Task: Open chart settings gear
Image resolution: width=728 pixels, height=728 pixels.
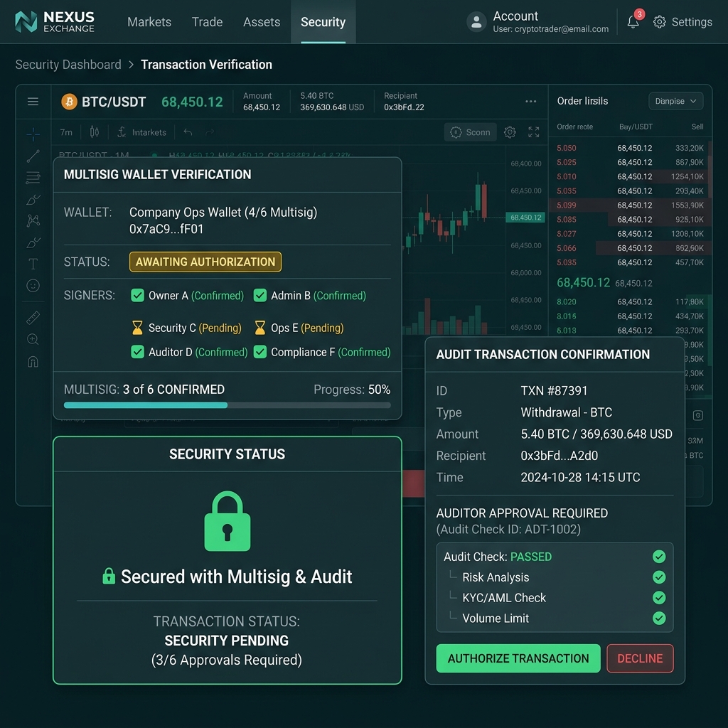Action: point(510,132)
